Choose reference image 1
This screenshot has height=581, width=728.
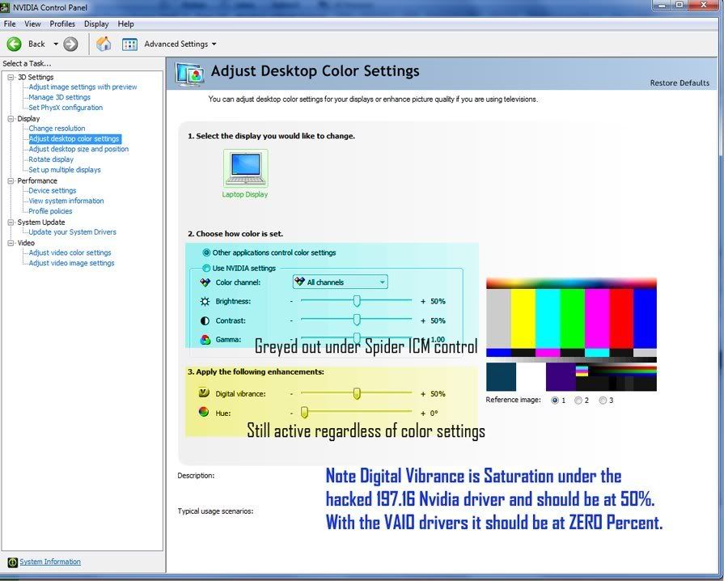click(555, 400)
